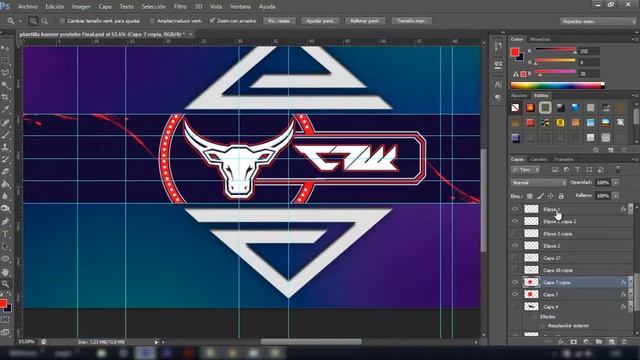Select the Move tool

pyautogui.click(x=5, y=48)
